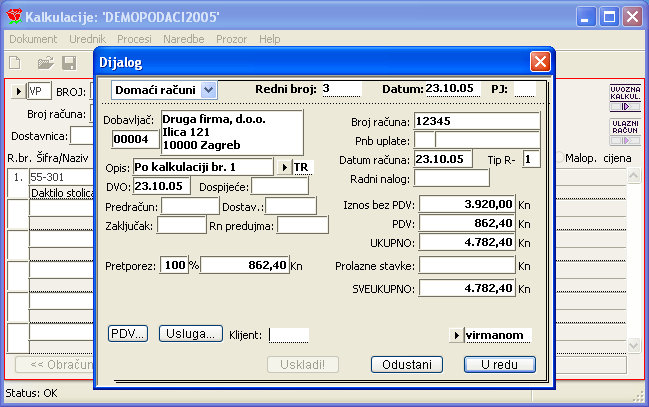The height and width of the screenshot is (407, 649).
Task: Open the Urednik menu
Action: click(x=87, y=39)
